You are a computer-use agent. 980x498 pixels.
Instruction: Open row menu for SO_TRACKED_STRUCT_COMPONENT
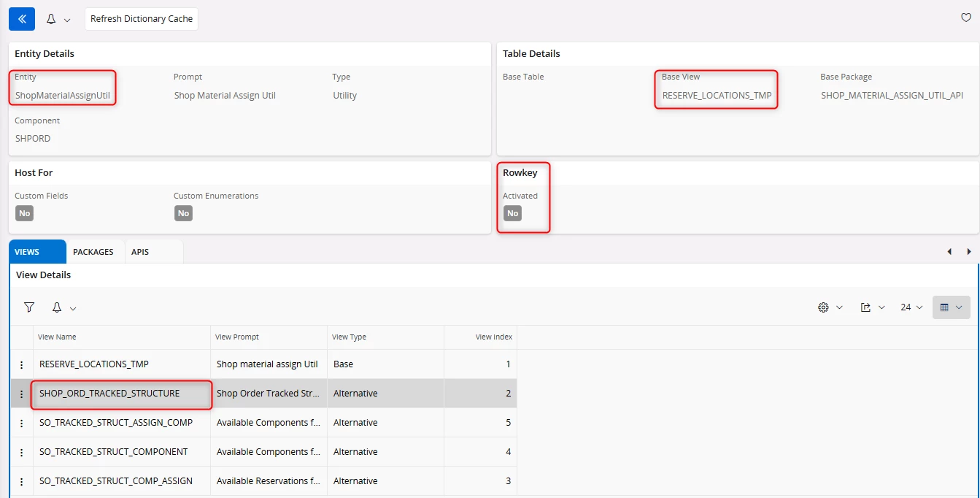pyautogui.click(x=22, y=452)
